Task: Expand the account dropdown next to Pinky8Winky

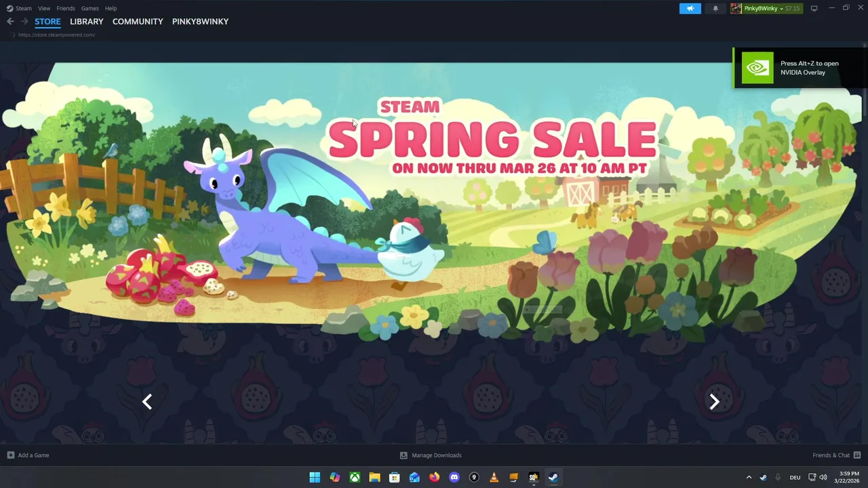Action: pos(781,8)
